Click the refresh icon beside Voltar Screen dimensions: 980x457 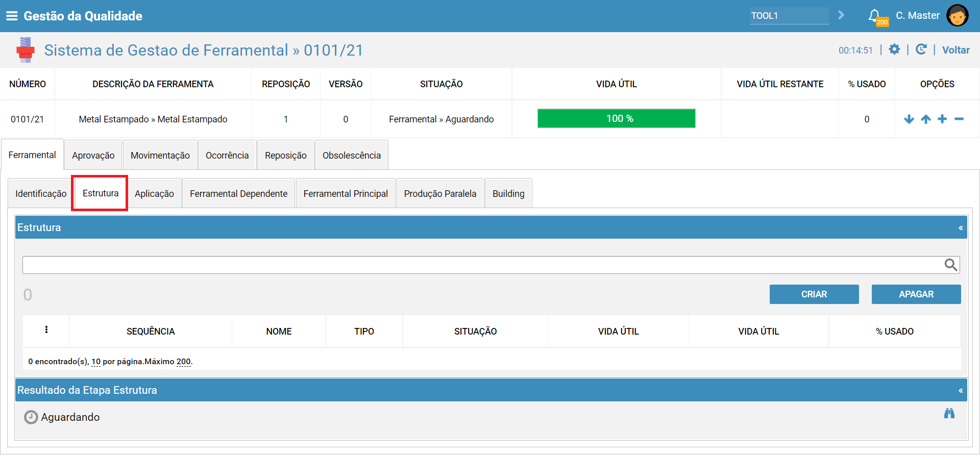[921, 49]
